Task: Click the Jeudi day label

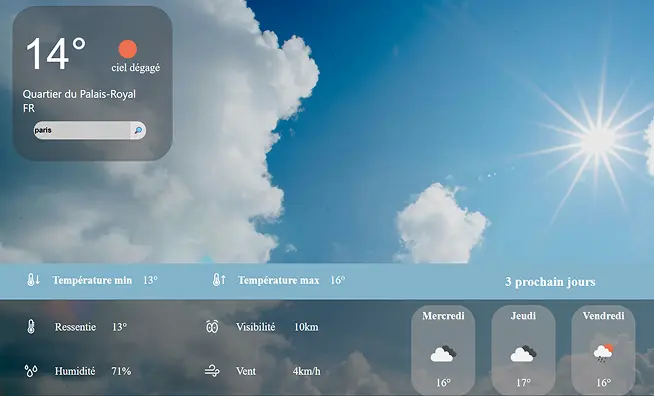Action: point(523,316)
